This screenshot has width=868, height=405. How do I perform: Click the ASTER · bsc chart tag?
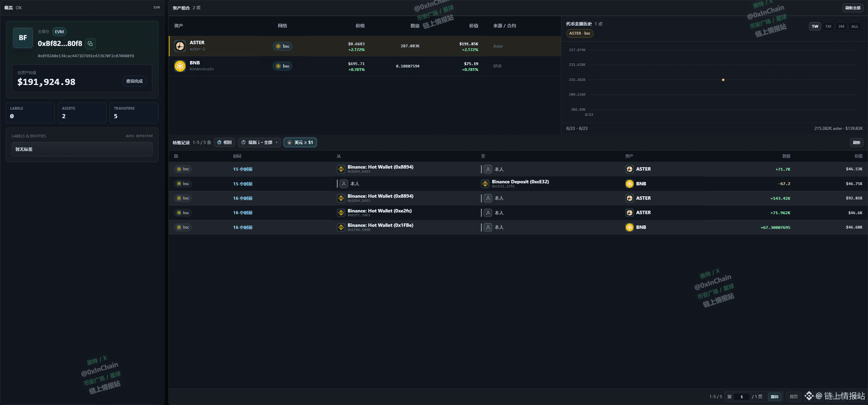pyautogui.click(x=579, y=34)
